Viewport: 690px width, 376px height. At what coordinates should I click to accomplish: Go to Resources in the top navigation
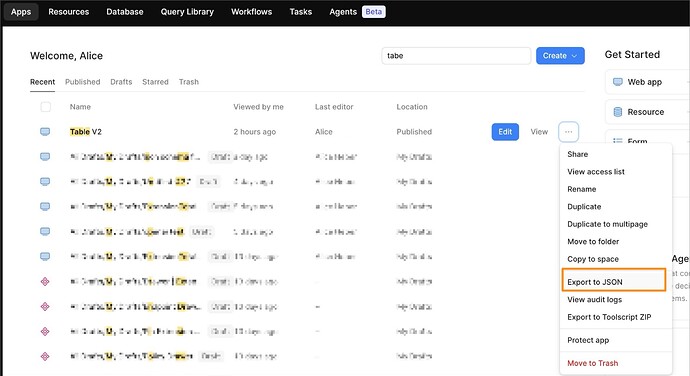[x=69, y=12]
